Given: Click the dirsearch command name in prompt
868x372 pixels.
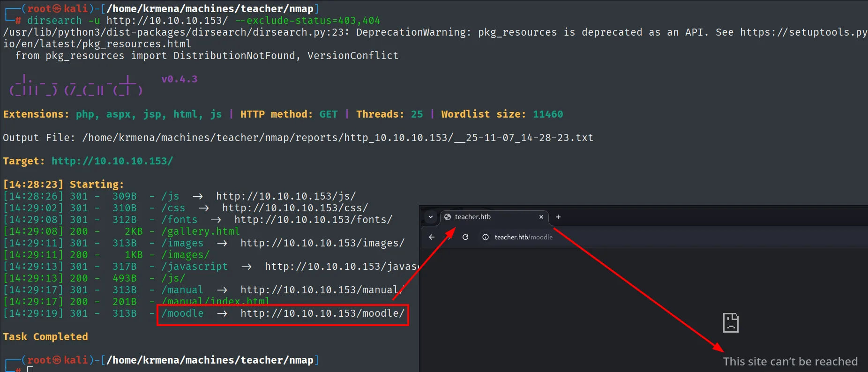Looking at the screenshot, I should coord(54,21).
